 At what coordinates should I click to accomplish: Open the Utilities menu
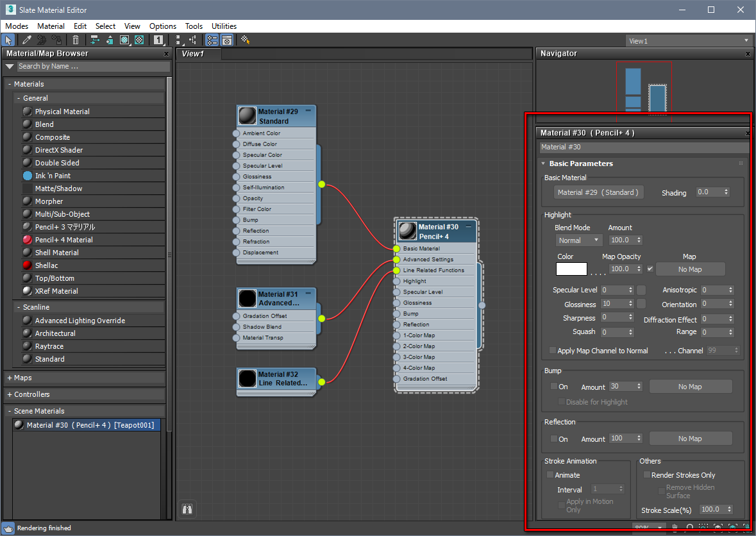224,26
